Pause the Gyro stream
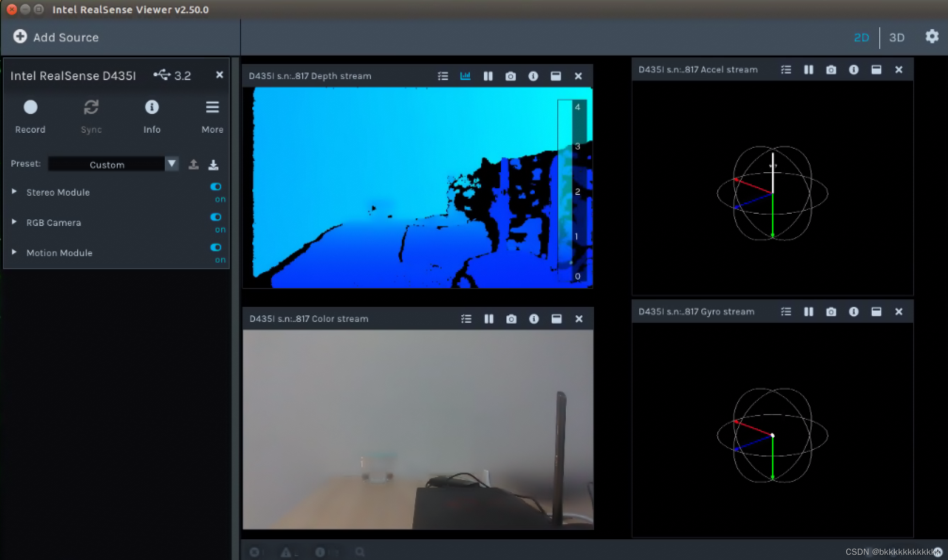Image resolution: width=948 pixels, height=560 pixels. click(808, 312)
